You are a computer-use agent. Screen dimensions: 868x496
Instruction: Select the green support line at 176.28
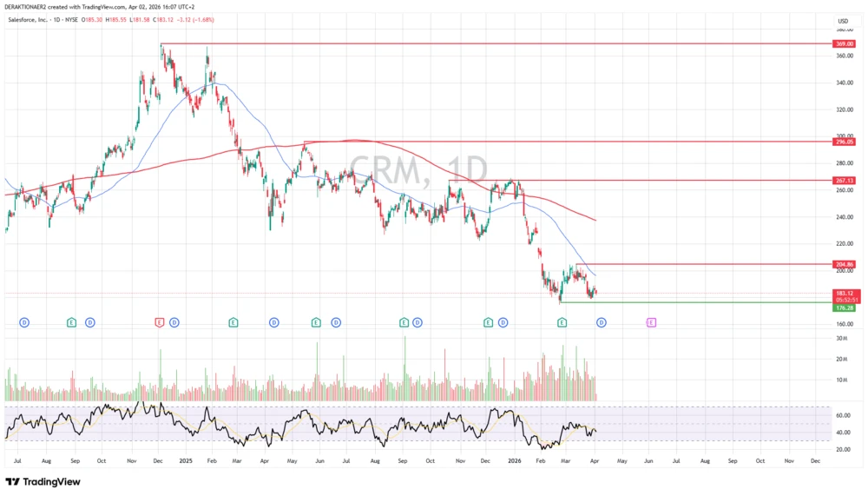click(695, 302)
